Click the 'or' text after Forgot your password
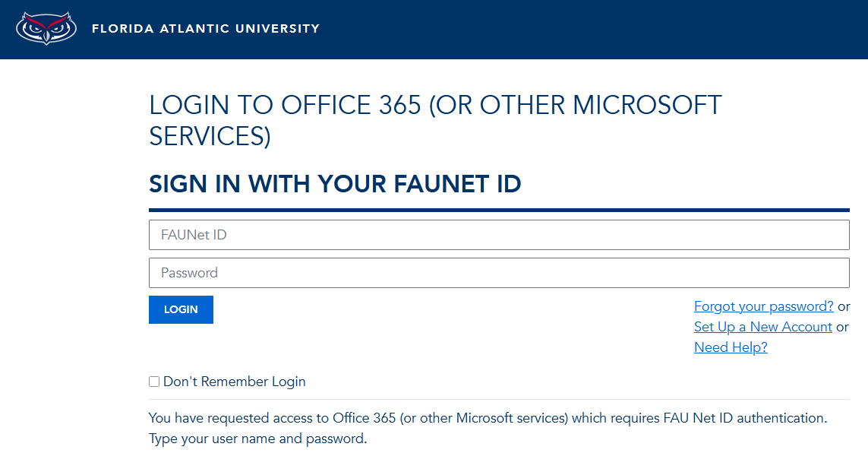The height and width of the screenshot is (453, 868). click(x=844, y=306)
